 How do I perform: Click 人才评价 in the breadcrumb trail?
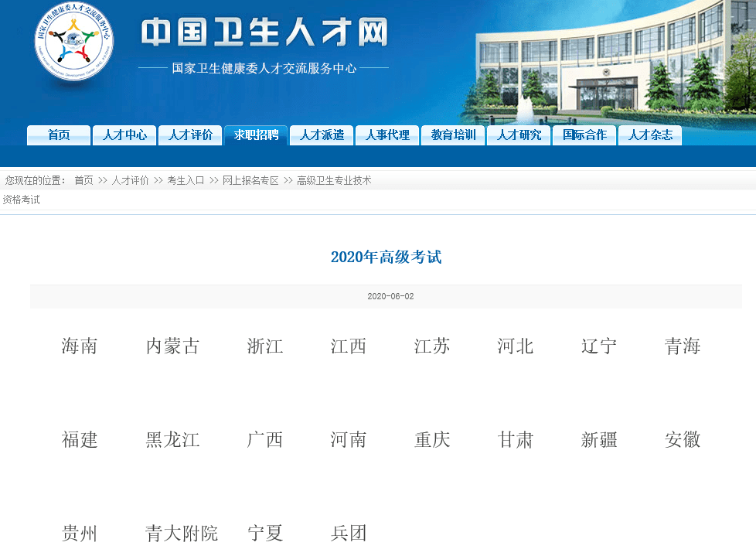tap(130, 180)
